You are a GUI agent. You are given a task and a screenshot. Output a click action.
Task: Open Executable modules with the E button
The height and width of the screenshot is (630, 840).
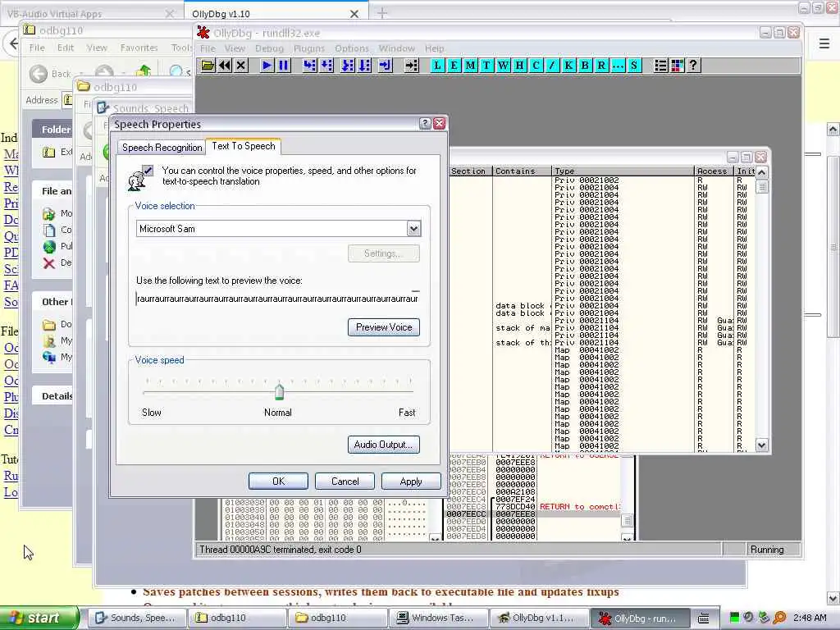point(454,66)
